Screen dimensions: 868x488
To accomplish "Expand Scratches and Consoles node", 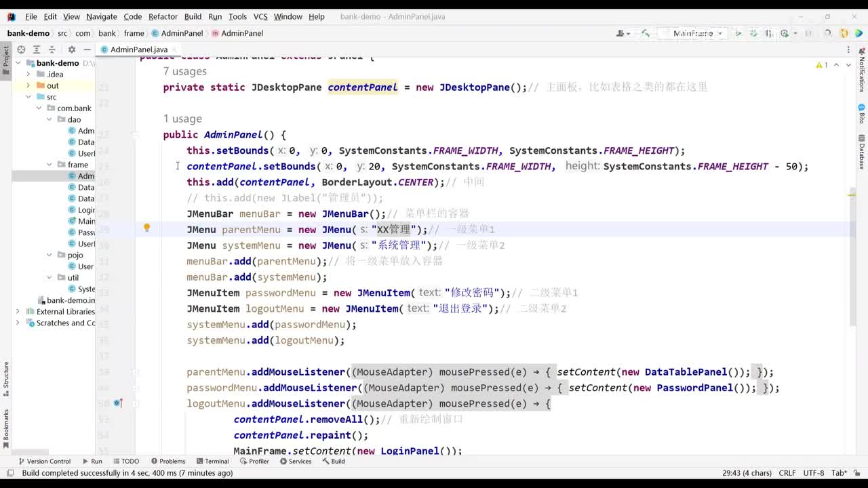I will pyautogui.click(x=18, y=323).
